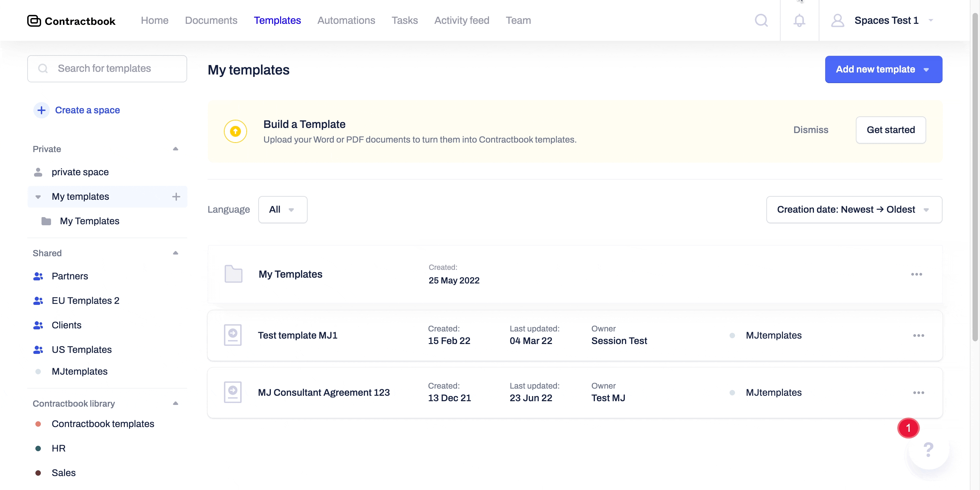This screenshot has width=980, height=490.
Task: Click the Get started button
Action: [x=891, y=130]
